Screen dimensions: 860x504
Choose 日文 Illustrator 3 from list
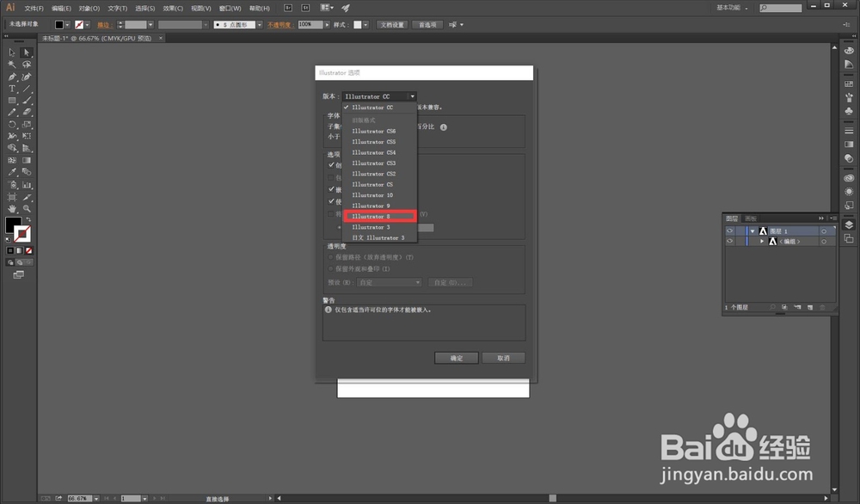point(379,238)
